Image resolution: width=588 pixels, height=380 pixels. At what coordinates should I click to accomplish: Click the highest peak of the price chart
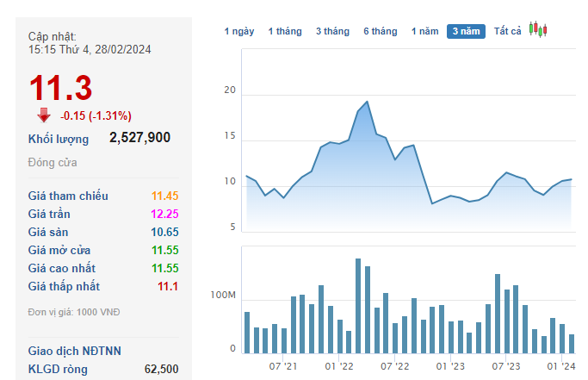[x=368, y=102]
